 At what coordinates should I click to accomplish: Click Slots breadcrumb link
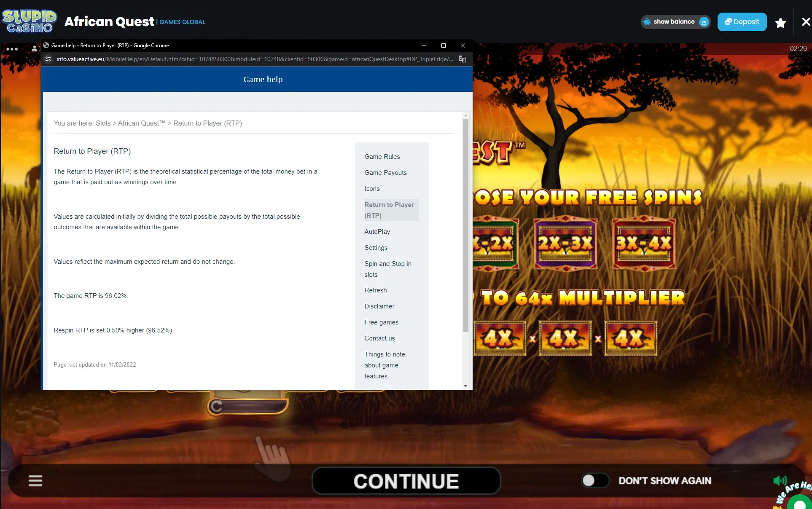(103, 123)
